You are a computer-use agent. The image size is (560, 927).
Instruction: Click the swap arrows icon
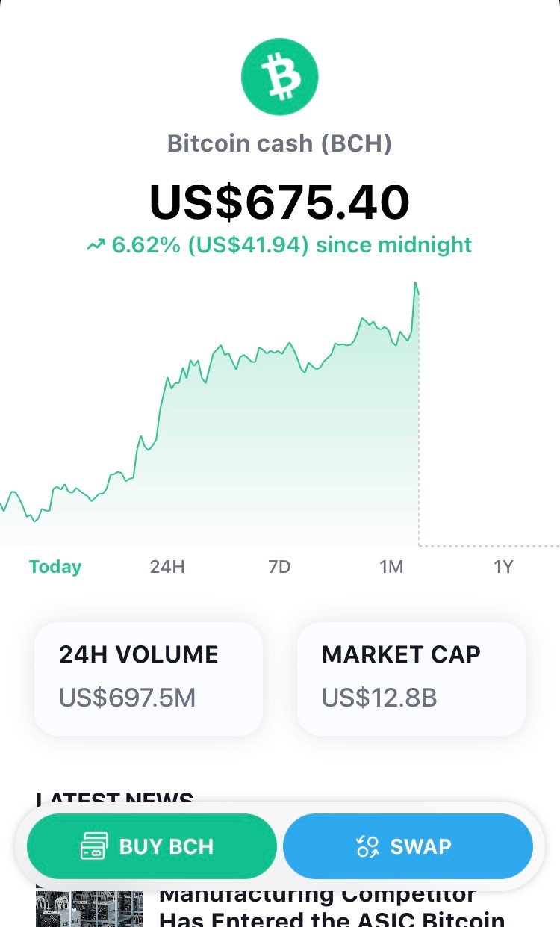[367, 846]
